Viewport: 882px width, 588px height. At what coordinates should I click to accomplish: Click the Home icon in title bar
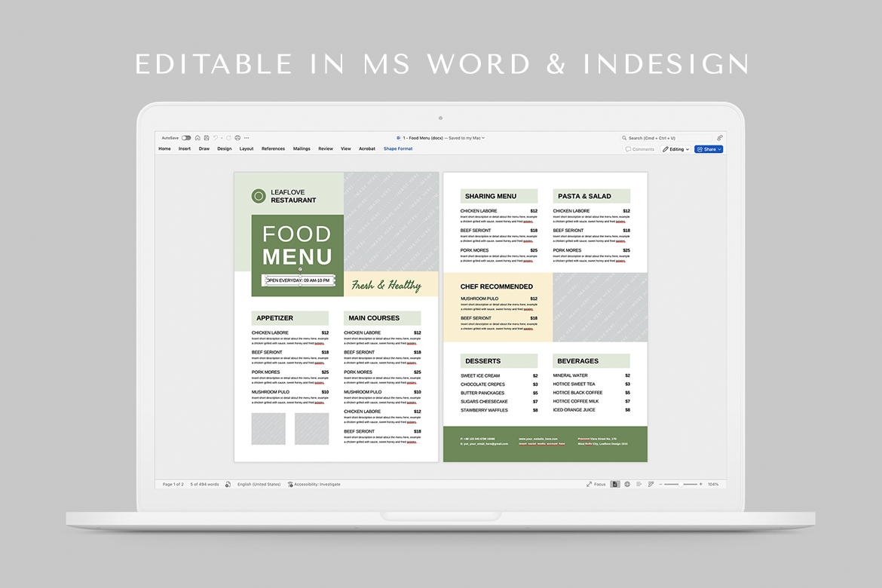pos(198,138)
